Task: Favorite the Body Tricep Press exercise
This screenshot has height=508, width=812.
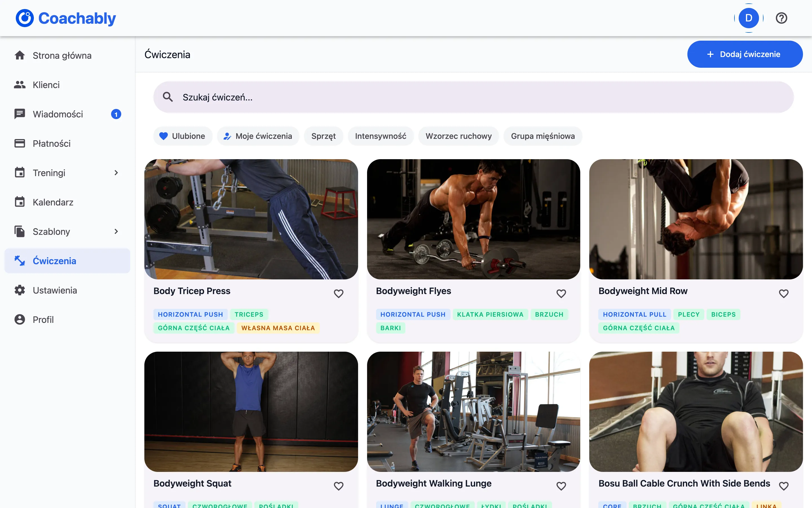Action: (x=339, y=293)
